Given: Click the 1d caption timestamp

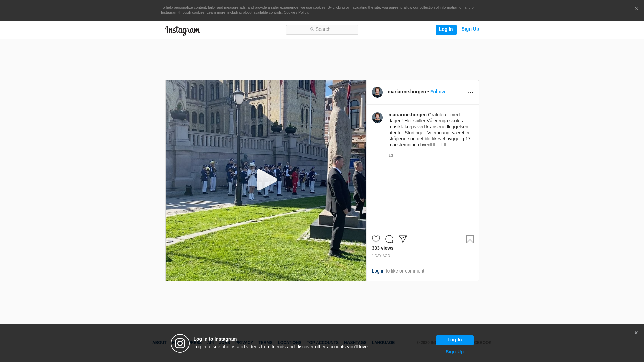Looking at the screenshot, I should coord(391,155).
